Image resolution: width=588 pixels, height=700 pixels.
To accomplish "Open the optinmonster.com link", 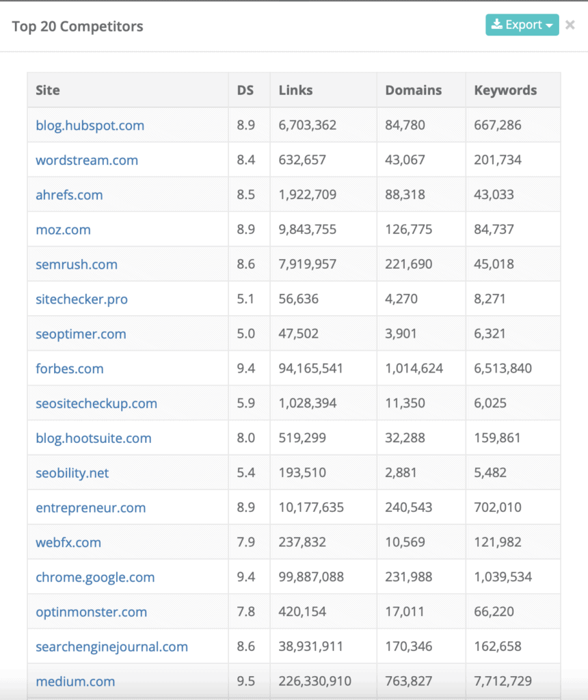I will click(91, 612).
